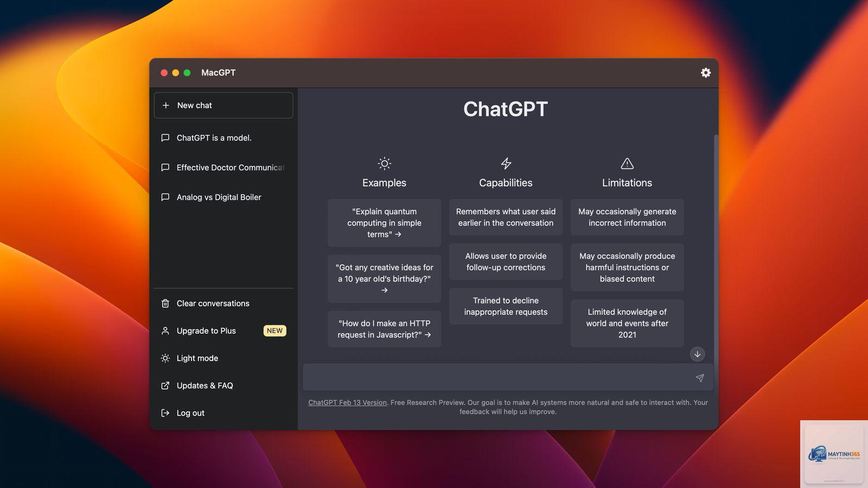Click the logout arrow icon
868x488 pixels.
click(165, 413)
